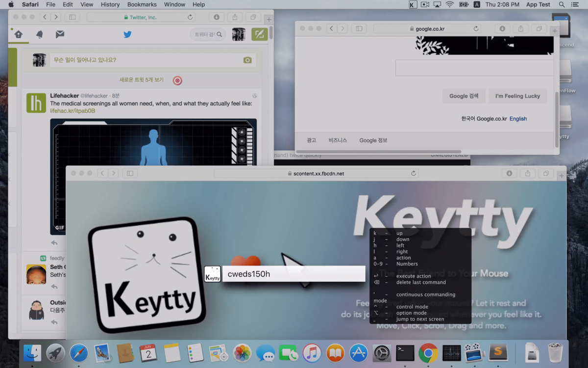Viewport: 588px width, 368px height.
Task: Toggle the sidebar in the fbcdn Safari window
Action: click(x=130, y=173)
